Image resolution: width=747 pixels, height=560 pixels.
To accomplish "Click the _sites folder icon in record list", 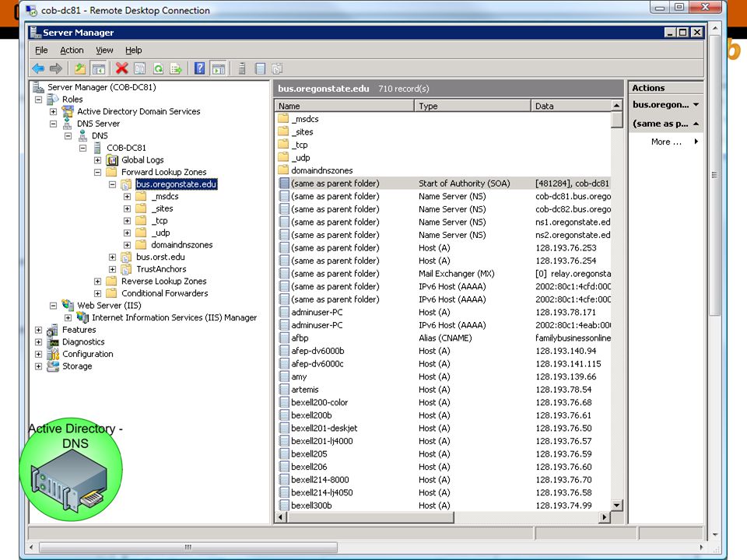I will point(283,131).
